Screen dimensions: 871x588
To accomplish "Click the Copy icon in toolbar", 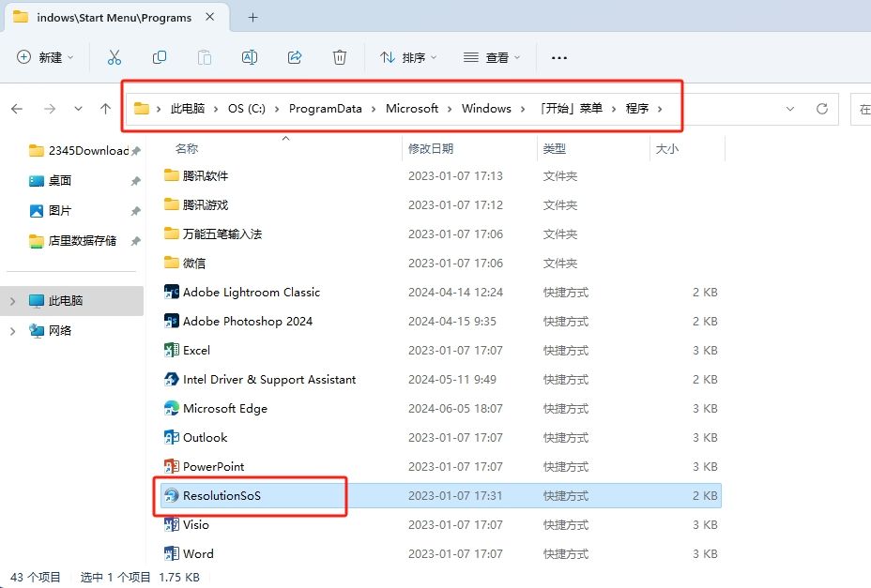I will (x=160, y=57).
